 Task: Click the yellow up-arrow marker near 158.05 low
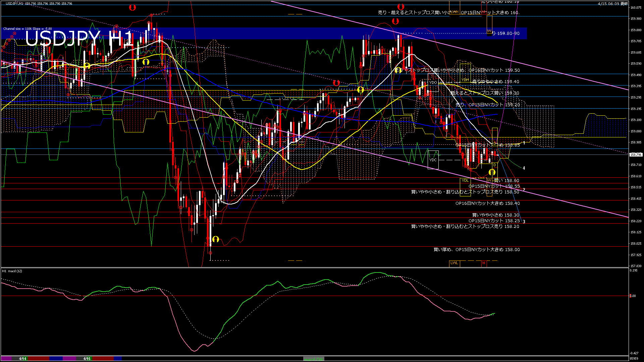tap(215, 239)
